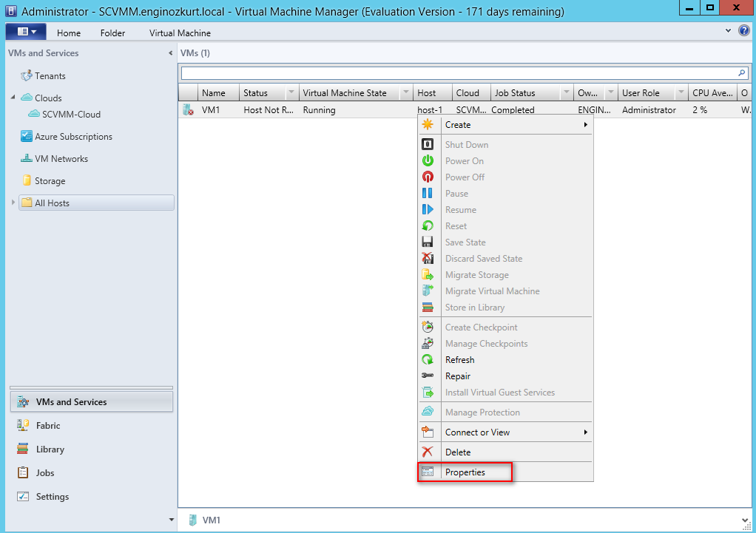Expand the All Hosts tree node
The height and width of the screenshot is (533, 756).
coord(13,203)
